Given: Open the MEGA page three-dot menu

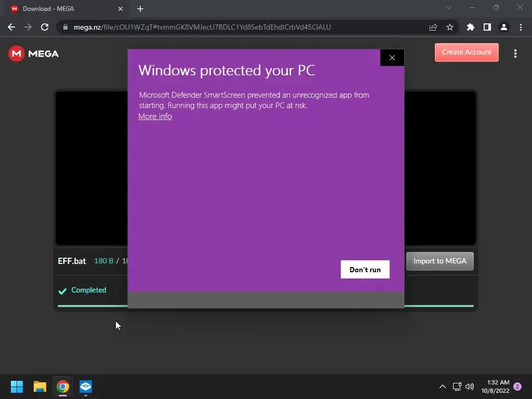Looking at the screenshot, I should [x=515, y=54].
